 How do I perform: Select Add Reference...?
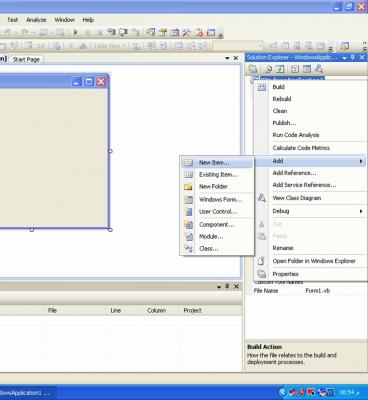coord(294,173)
